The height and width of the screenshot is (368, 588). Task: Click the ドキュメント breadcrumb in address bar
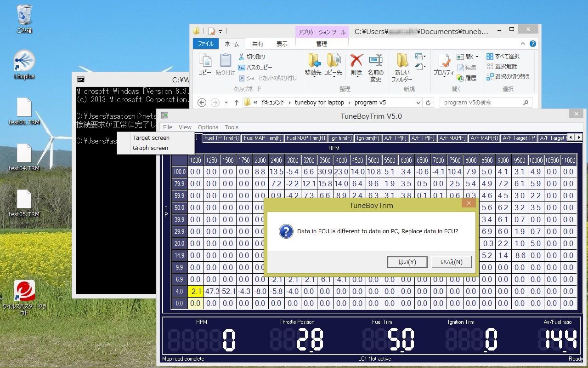pyautogui.click(x=272, y=103)
